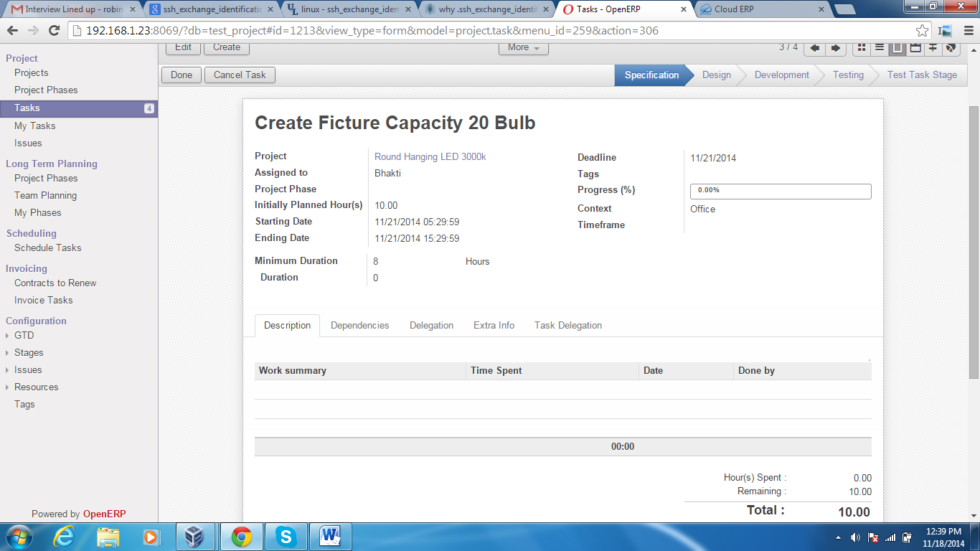Open Skype from the taskbar
The height and width of the screenshot is (551, 980).
coord(286,537)
